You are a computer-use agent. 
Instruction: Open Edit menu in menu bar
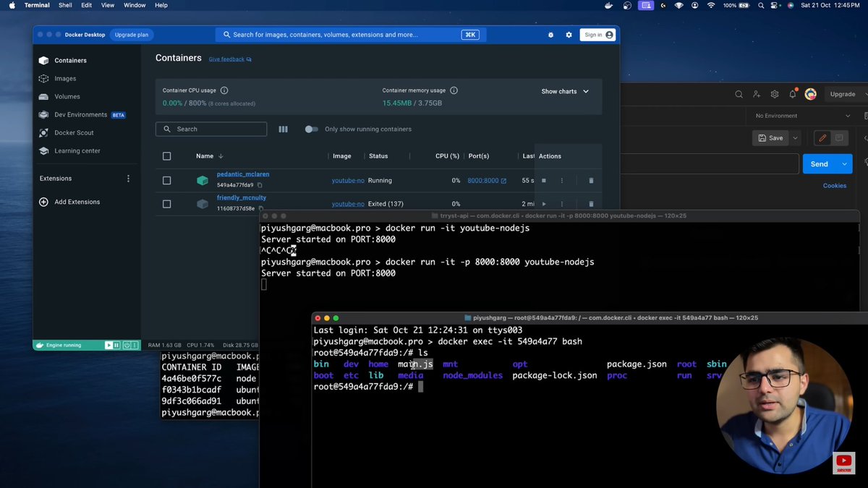point(86,5)
